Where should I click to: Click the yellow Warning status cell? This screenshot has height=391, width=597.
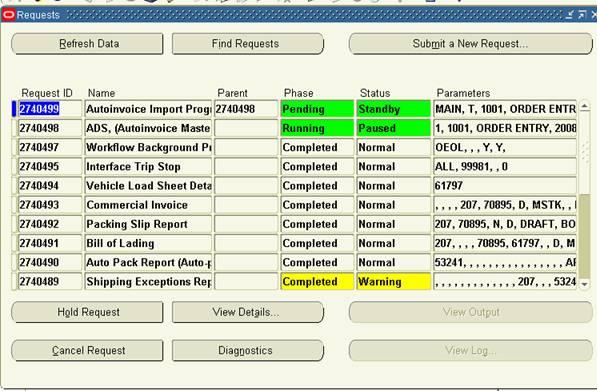click(393, 282)
